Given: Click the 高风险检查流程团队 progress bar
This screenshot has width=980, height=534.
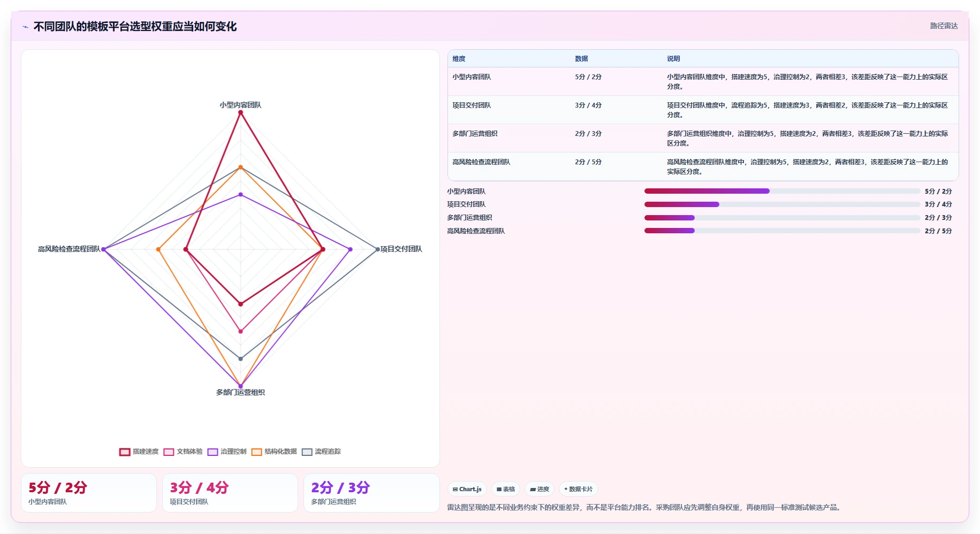Looking at the screenshot, I should tap(782, 231).
